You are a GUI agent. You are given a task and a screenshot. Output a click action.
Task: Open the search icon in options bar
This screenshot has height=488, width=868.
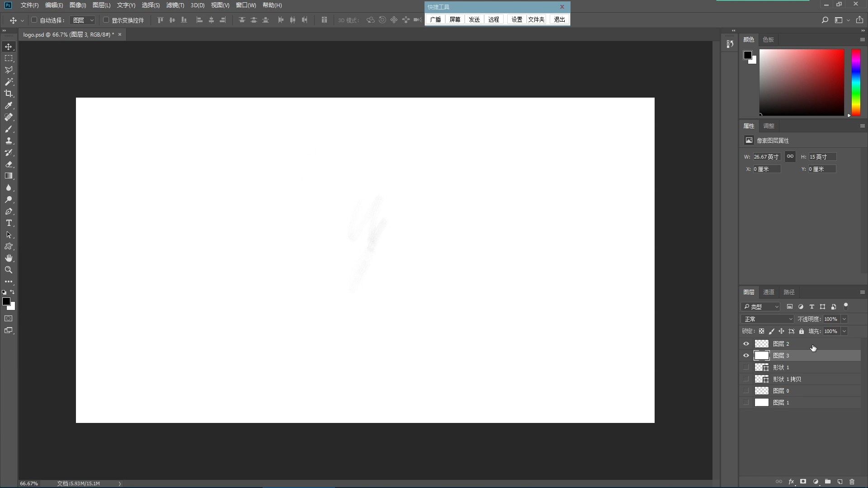[x=825, y=20]
